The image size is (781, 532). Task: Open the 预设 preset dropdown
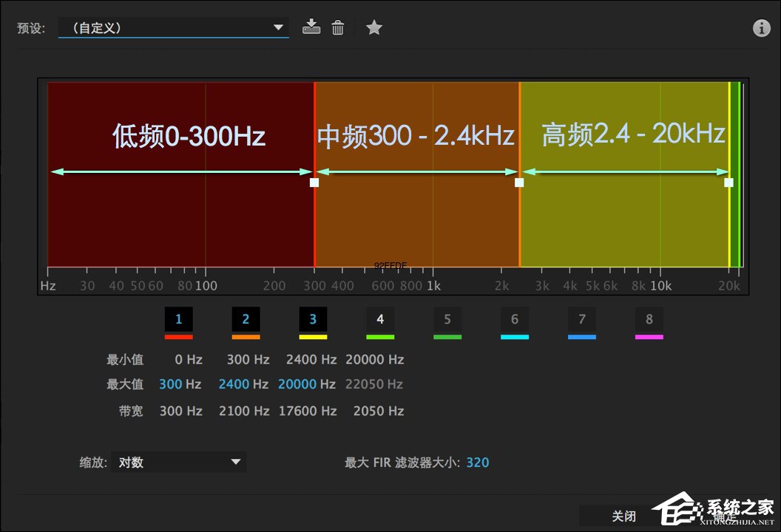(174, 28)
